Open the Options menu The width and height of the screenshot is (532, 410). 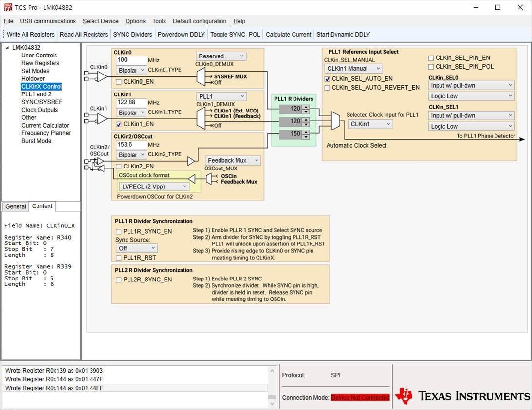[x=135, y=21]
